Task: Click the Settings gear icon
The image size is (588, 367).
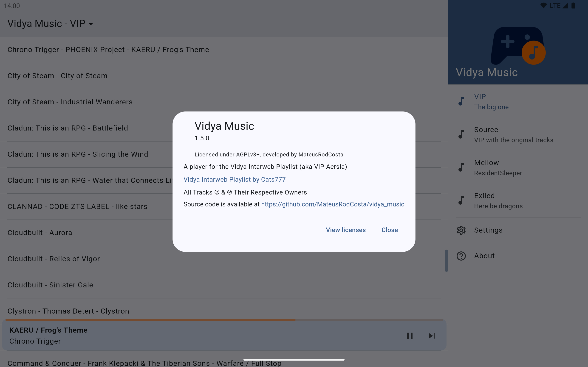Action: [461, 230]
